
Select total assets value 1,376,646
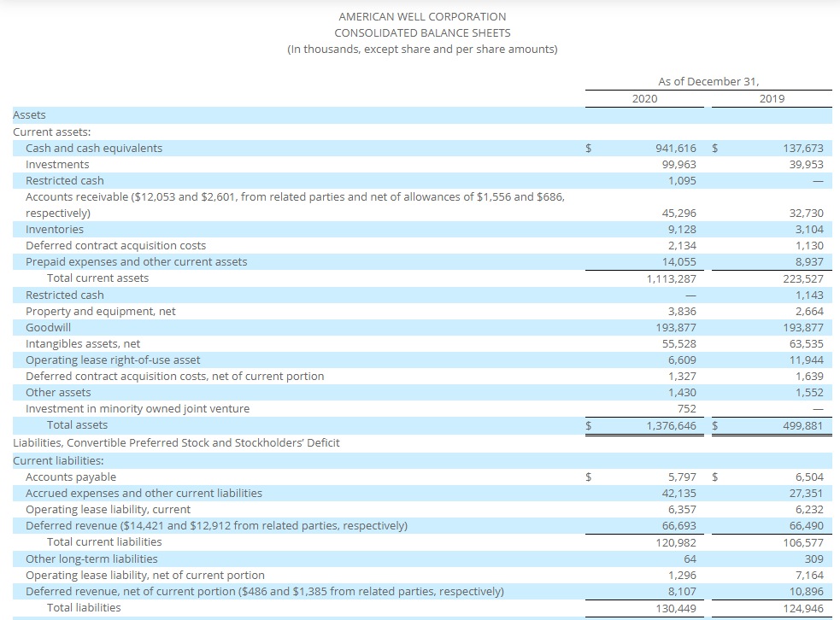pyautogui.click(x=672, y=426)
